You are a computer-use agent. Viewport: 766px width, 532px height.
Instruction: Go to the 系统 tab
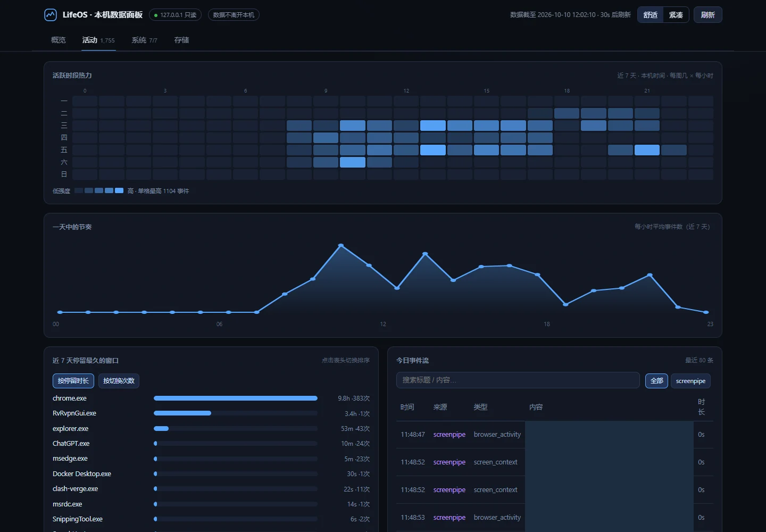coord(144,40)
